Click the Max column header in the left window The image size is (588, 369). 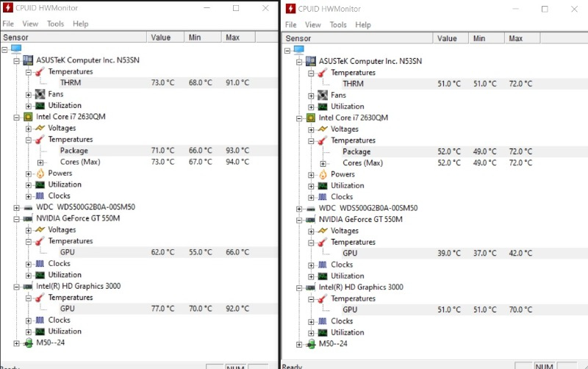pyautogui.click(x=232, y=37)
